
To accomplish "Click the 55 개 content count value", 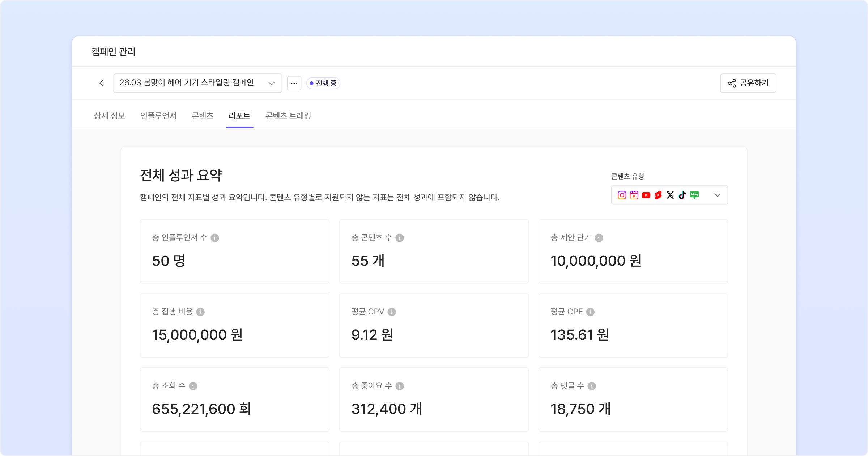I will pos(368,261).
